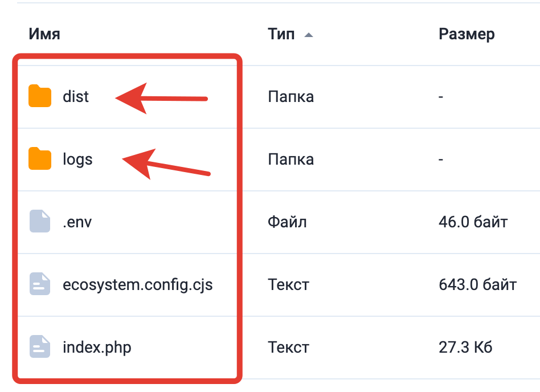540x392 pixels.
Task: Open ecosystem.config.cjs file name
Action: pos(137,284)
